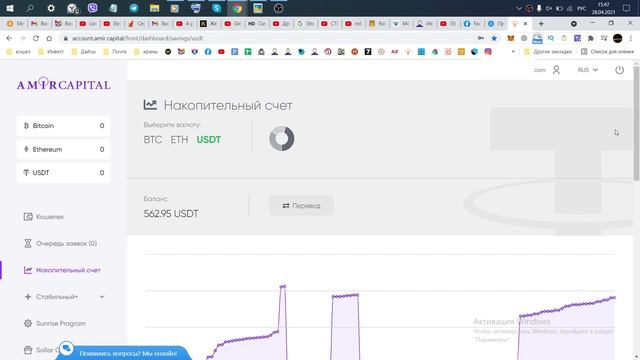This screenshot has width=640, height=360.
Task: Click the page vertical scrollbar
Action: click(636, 122)
